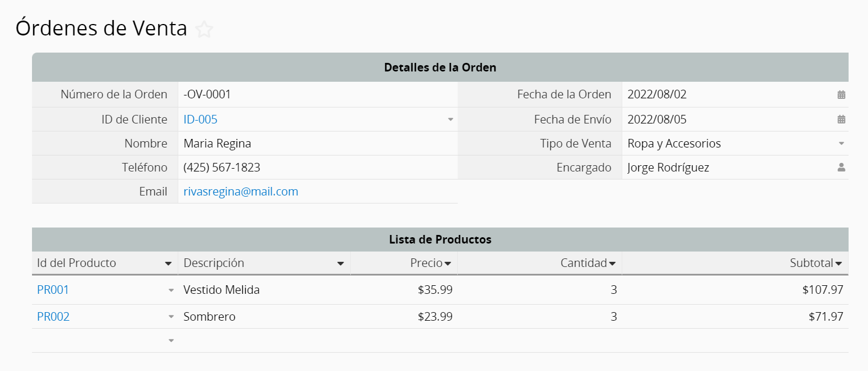868x371 pixels.
Task: Open the ID-005 customer link
Action: tap(200, 119)
